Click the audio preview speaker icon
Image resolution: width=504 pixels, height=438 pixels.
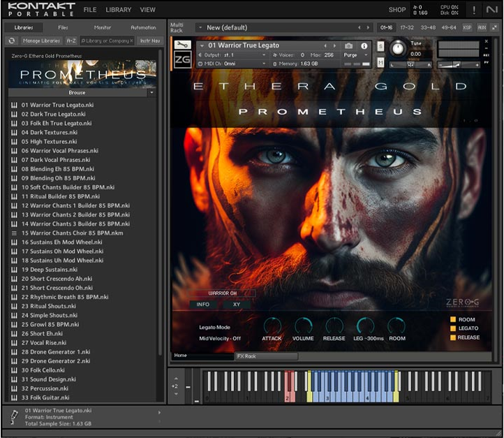(x=14, y=417)
